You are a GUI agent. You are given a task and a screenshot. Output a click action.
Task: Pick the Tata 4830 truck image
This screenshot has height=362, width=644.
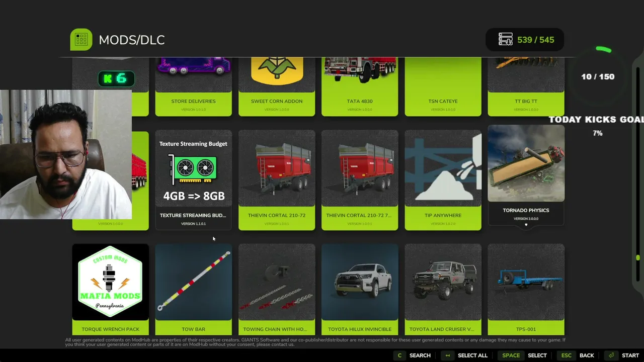tap(360, 69)
